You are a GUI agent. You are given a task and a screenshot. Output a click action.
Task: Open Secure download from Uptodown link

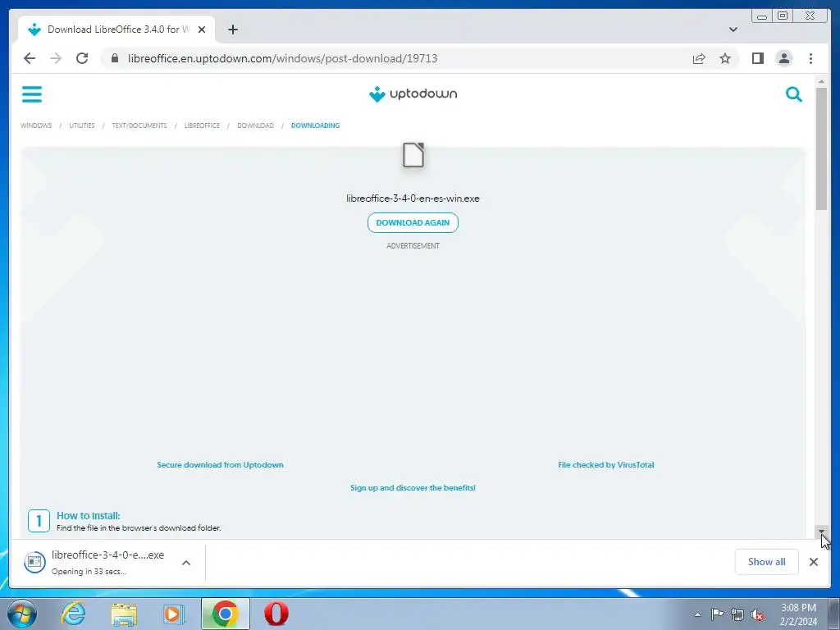tap(220, 465)
